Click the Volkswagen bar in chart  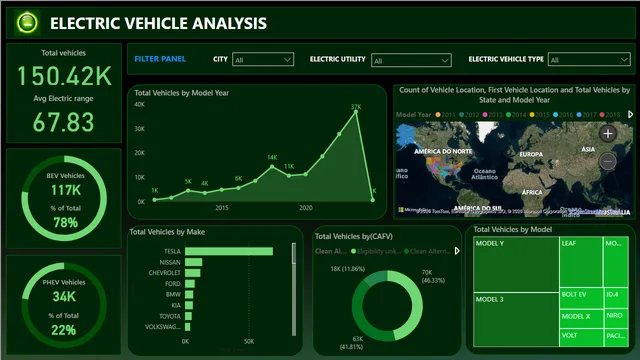[x=187, y=327]
